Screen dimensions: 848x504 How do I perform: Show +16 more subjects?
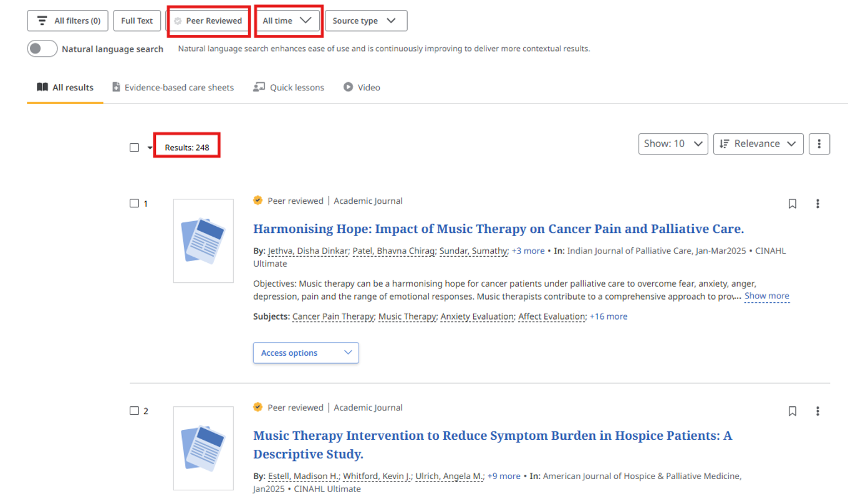[x=609, y=316]
